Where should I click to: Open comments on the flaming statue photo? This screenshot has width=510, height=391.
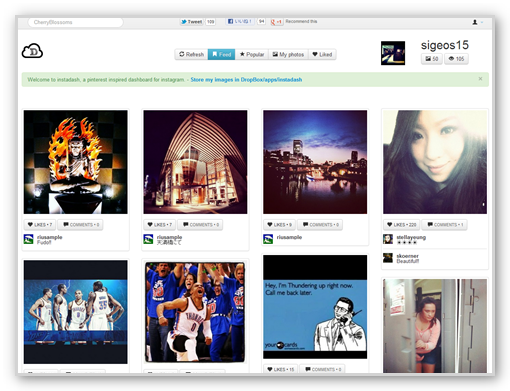point(80,225)
